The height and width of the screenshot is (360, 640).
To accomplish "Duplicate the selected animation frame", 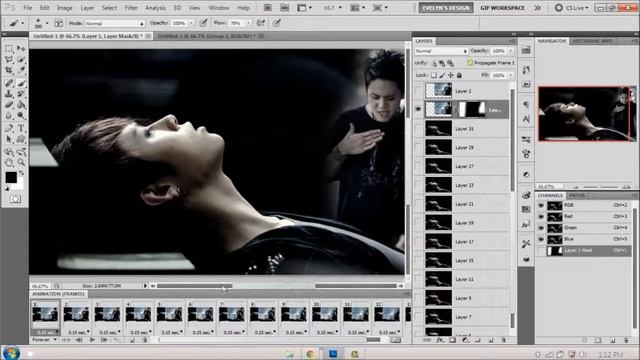I will 132,340.
